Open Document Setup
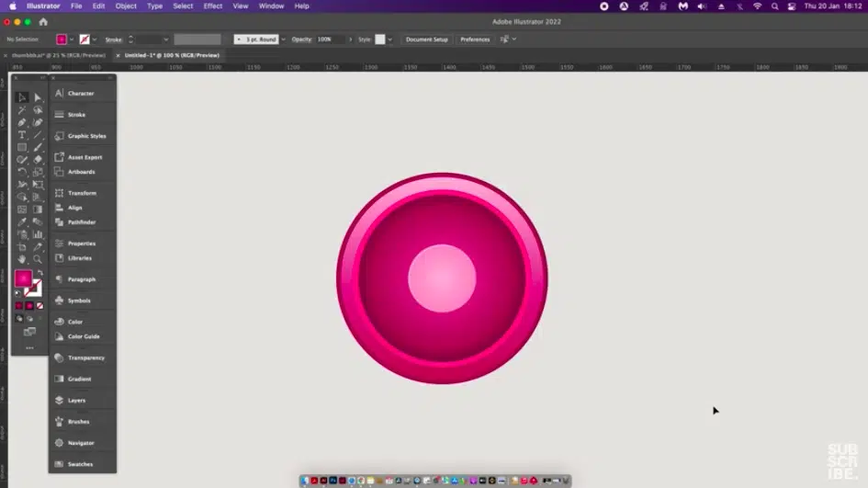Screen dimensions: 868x488 click(x=427, y=40)
